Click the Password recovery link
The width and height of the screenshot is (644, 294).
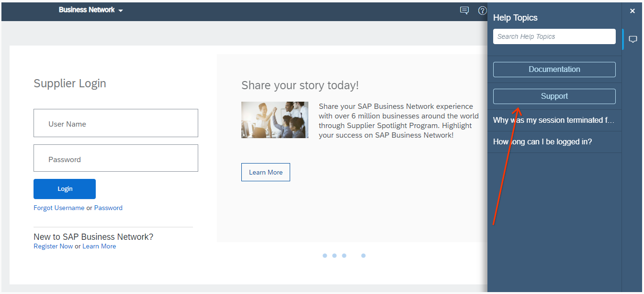(x=108, y=208)
